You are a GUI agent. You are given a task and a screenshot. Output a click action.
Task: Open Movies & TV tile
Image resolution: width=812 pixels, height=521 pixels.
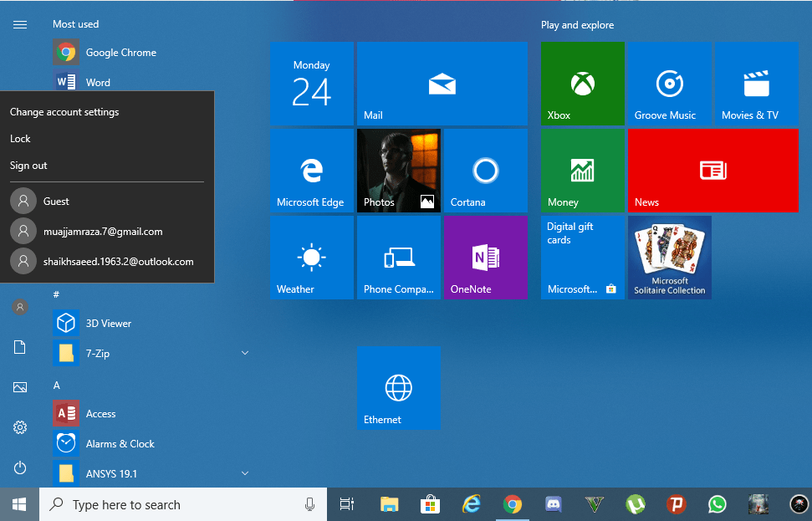click(x=756, y=84)
